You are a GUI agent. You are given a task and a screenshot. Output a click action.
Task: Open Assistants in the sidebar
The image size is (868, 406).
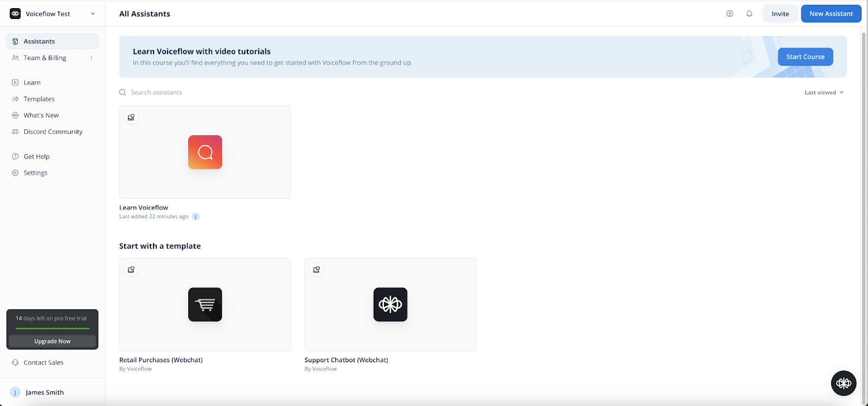click(x=53, y=41)
